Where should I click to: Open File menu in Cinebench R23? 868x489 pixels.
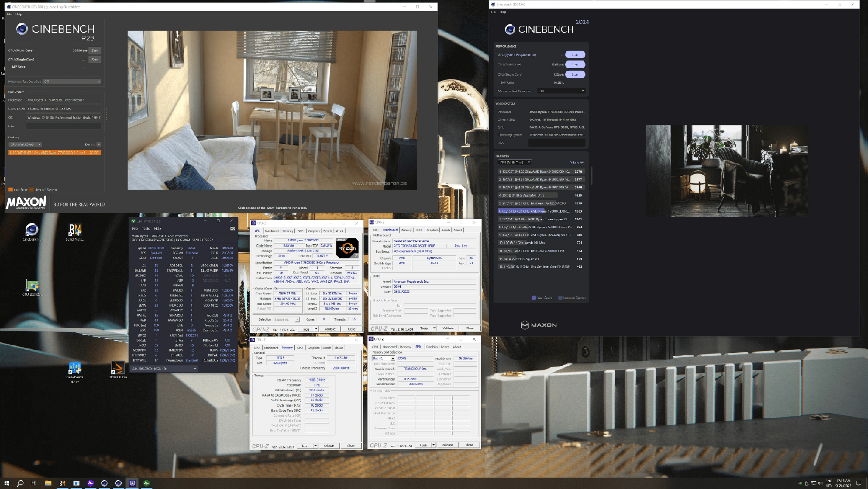tap(9, 14)
